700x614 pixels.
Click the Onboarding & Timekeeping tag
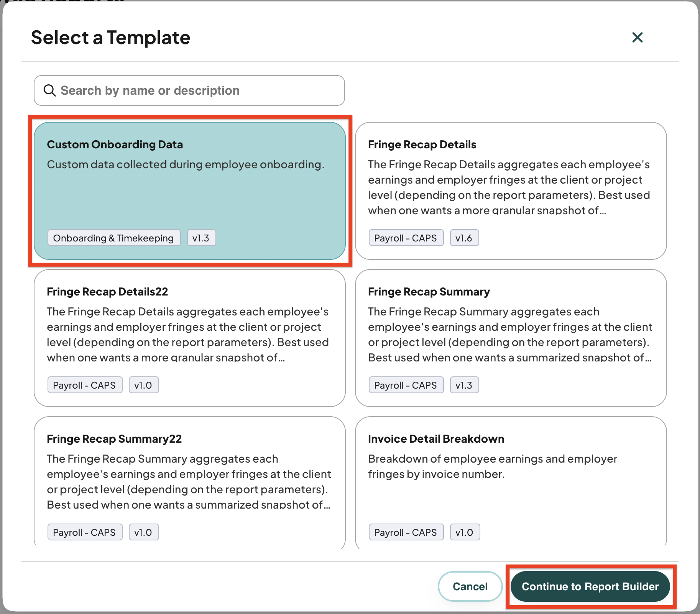pyautogui.click(x=114, y=238)
